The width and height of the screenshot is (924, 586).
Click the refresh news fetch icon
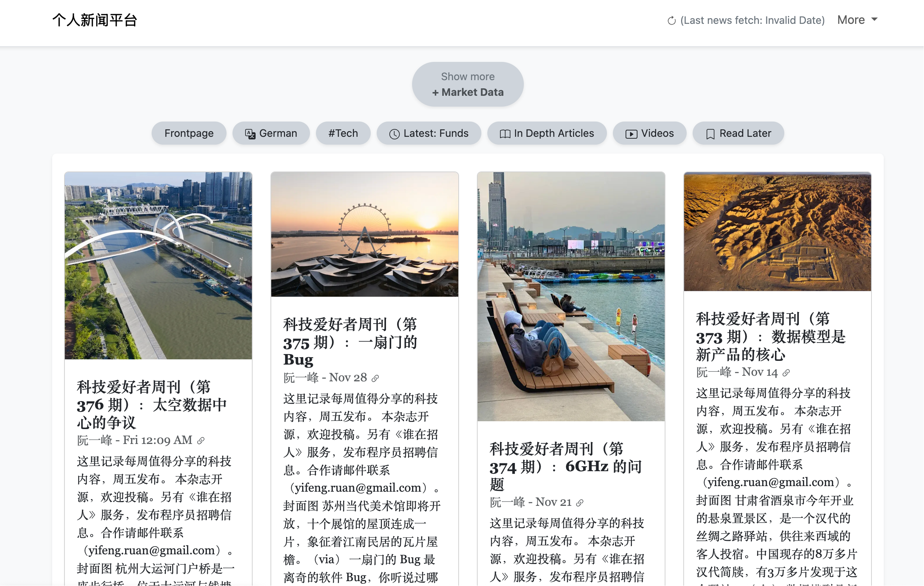click(671, 21)
